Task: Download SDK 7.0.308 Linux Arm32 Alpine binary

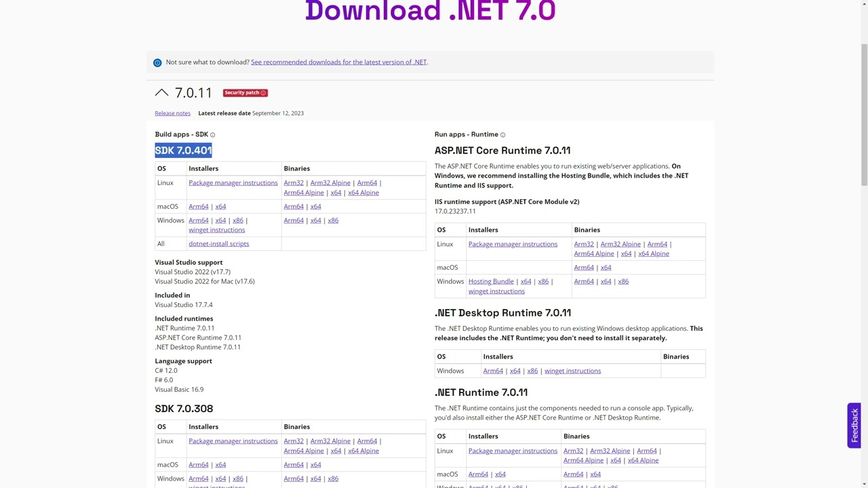Action: tap(330, 441)
